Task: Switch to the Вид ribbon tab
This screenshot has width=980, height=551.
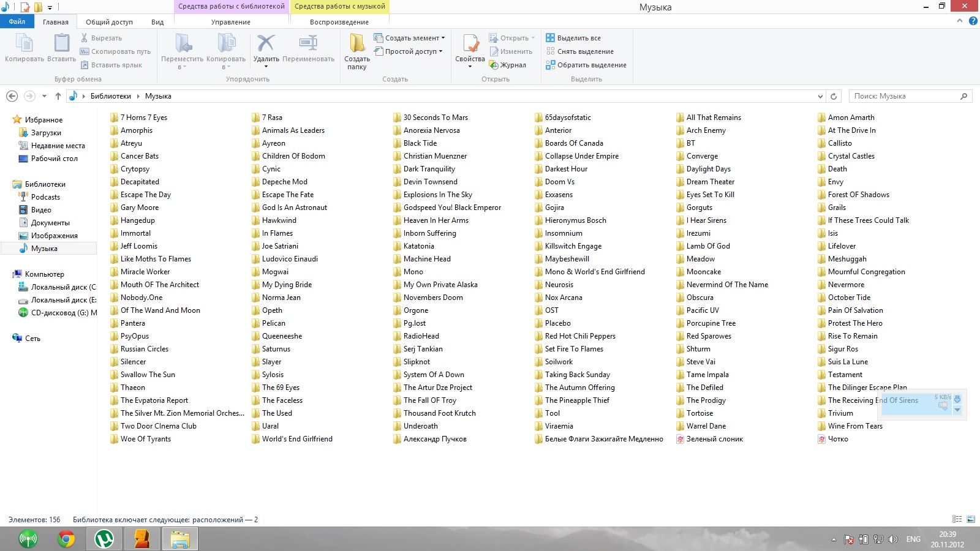Action: [157, 22]
